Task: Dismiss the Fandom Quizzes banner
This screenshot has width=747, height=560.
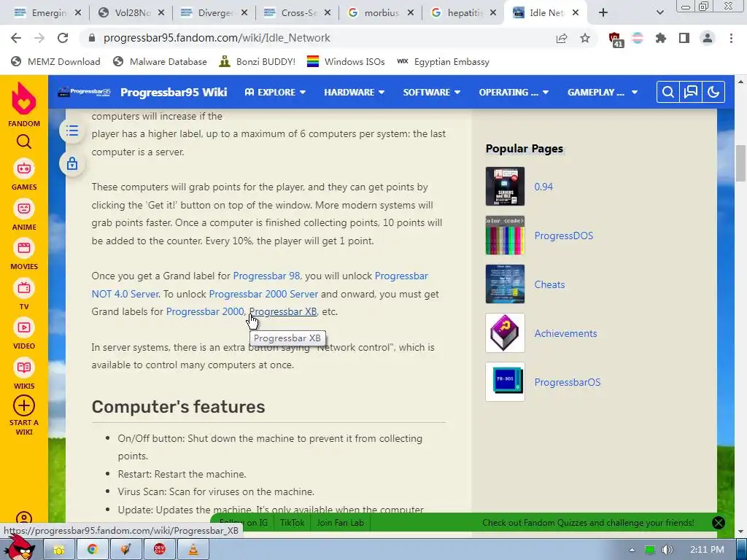Action: click(719, 522)
